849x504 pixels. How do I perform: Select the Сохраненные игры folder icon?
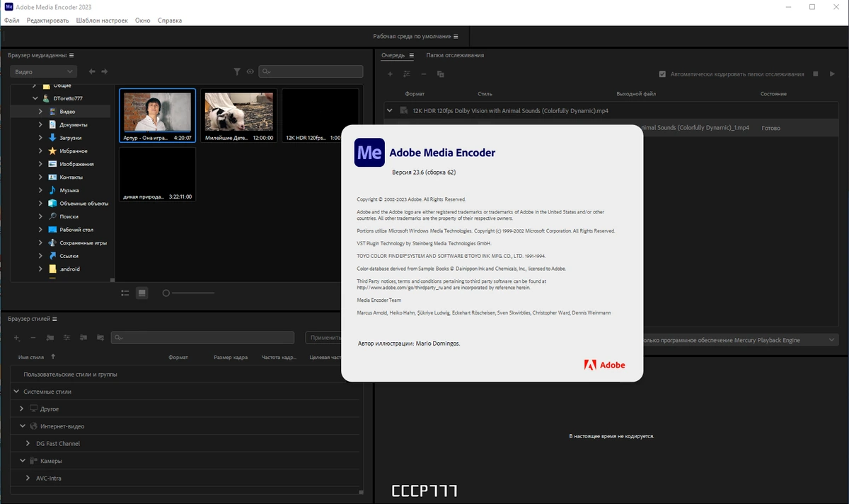(x=52, y=242)
